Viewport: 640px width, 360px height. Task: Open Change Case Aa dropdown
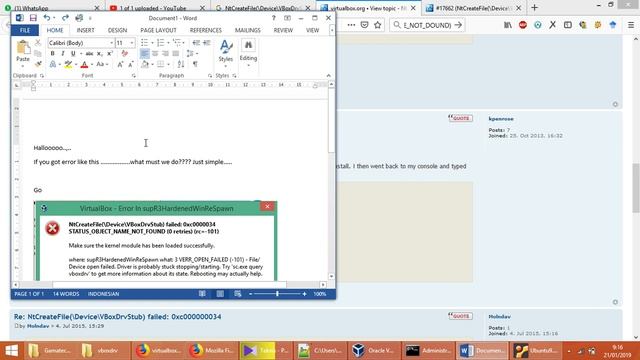(x=102, y=64)
